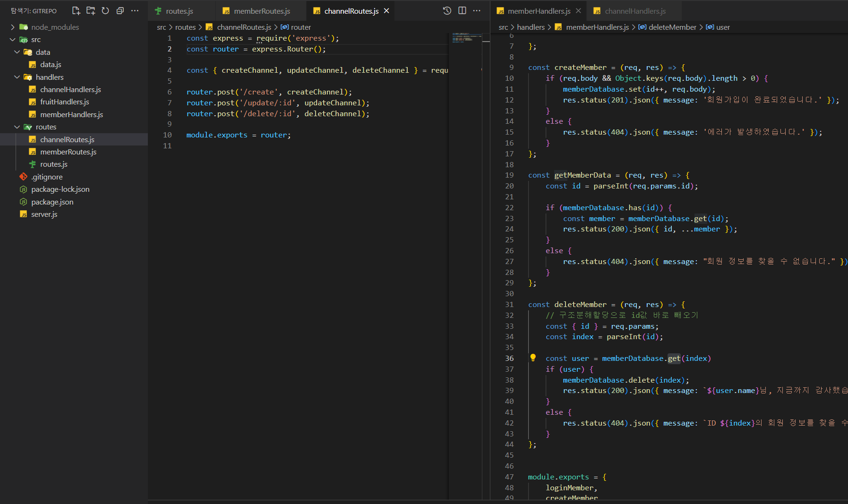Click 'deleteMember' definition on line 31
Viewport: 848px width, 504px height.
580,304
